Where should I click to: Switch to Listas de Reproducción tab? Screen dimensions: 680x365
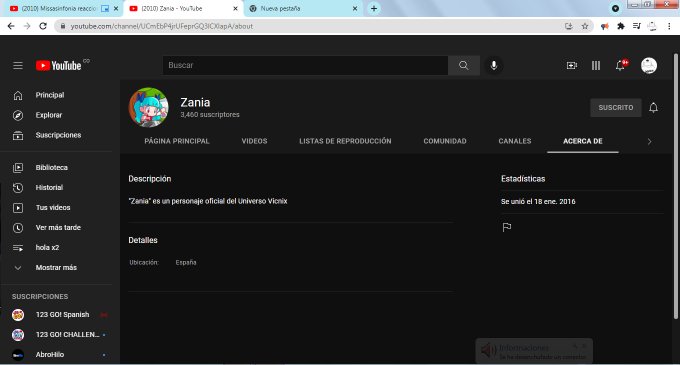click(x=345, y=141)
